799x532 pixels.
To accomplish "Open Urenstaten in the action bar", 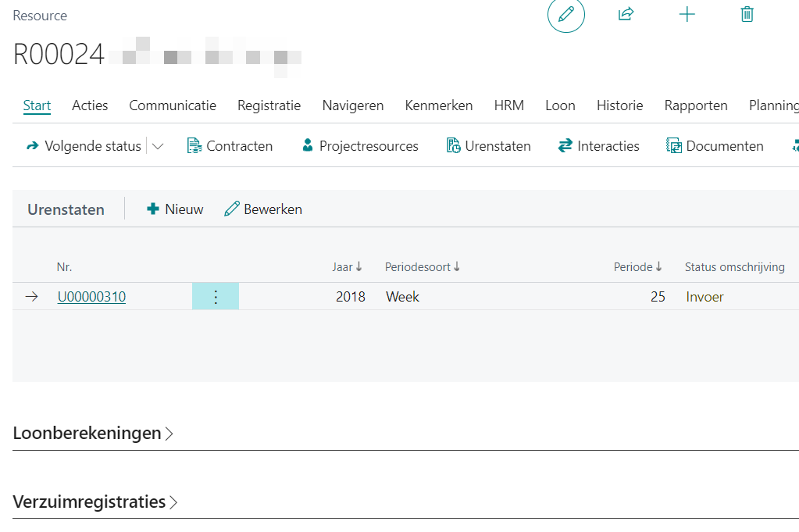I will (x=488, y=146).
